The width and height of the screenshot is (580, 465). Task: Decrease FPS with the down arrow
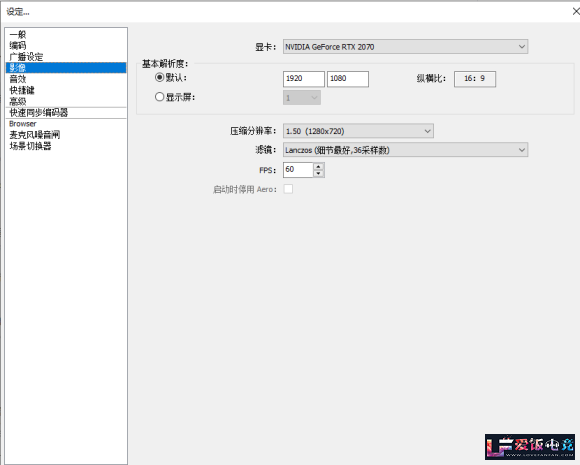point(318,173)
